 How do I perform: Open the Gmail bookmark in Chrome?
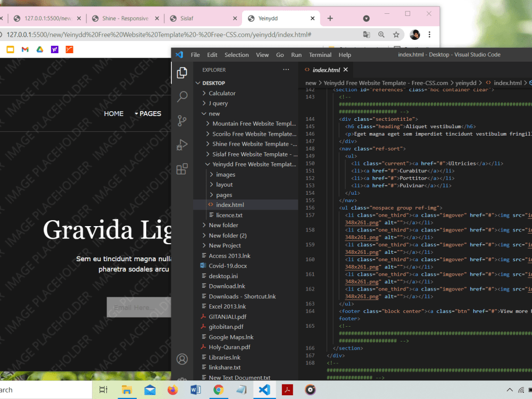(x=25, y=49)
